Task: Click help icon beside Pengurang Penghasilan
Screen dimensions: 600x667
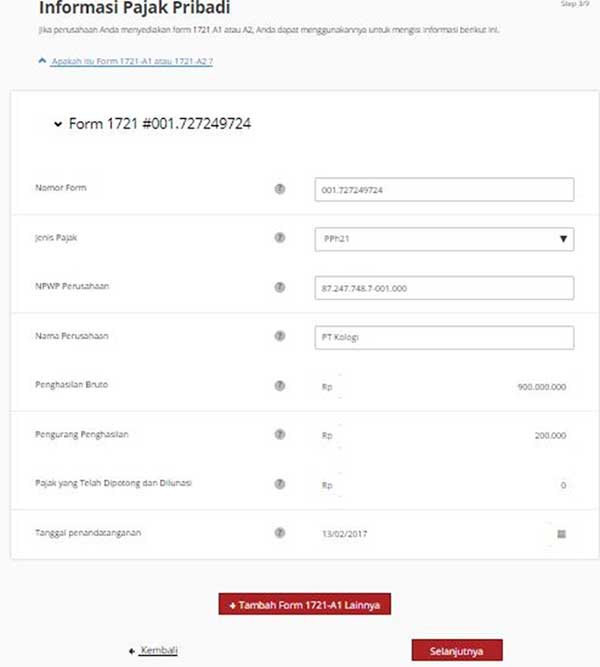Action: point(280,435)
